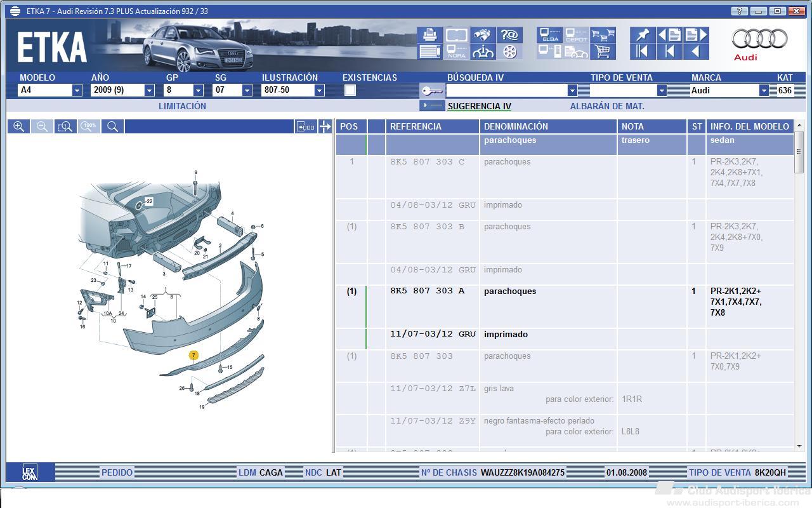Image resolution: width=812 pixels, height=508 pixels.
Task: Click the Referencia column header
Action: pyautogui.click(x=431, y=126)
